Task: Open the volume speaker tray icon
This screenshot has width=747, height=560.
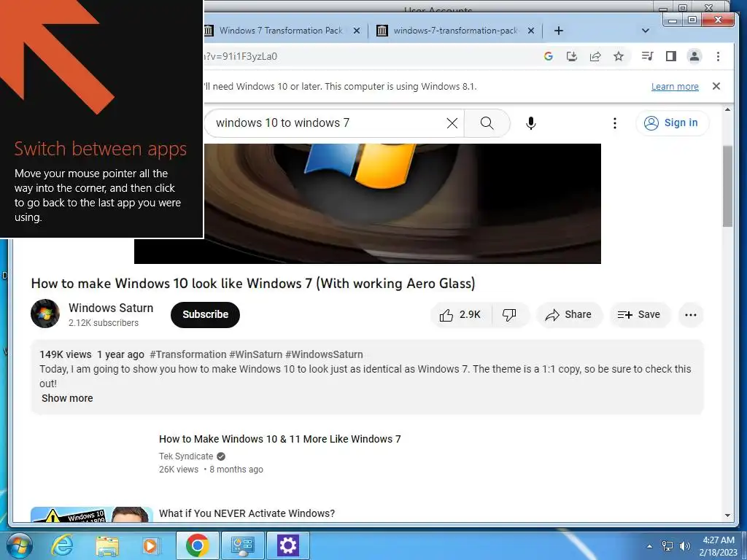Action: tap(685, 546)
